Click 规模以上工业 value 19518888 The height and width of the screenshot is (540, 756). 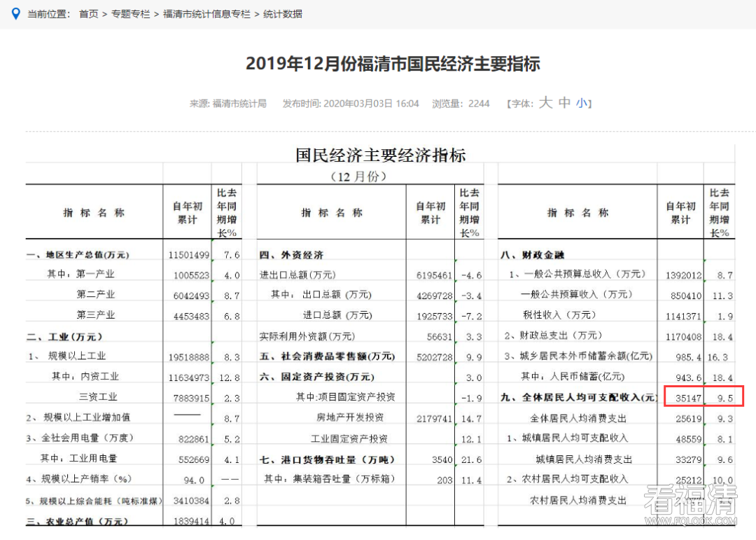pos(188,357)
